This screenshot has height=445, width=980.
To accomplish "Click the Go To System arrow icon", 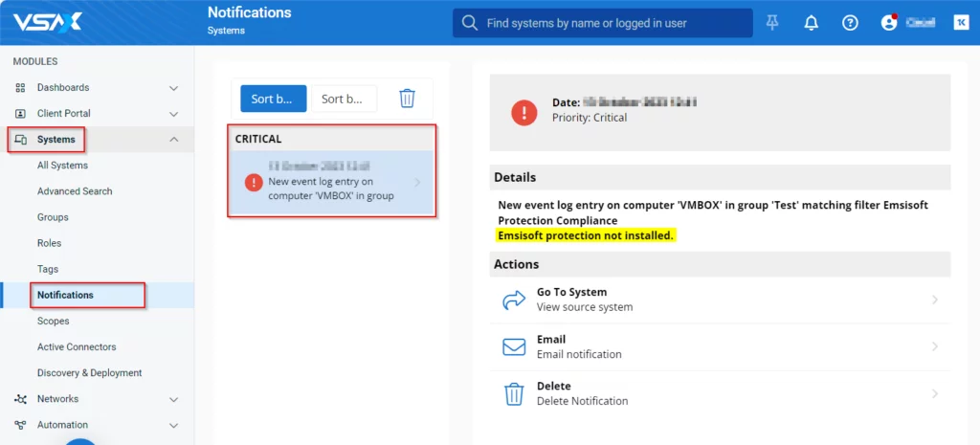I will (x=514, y=300).
